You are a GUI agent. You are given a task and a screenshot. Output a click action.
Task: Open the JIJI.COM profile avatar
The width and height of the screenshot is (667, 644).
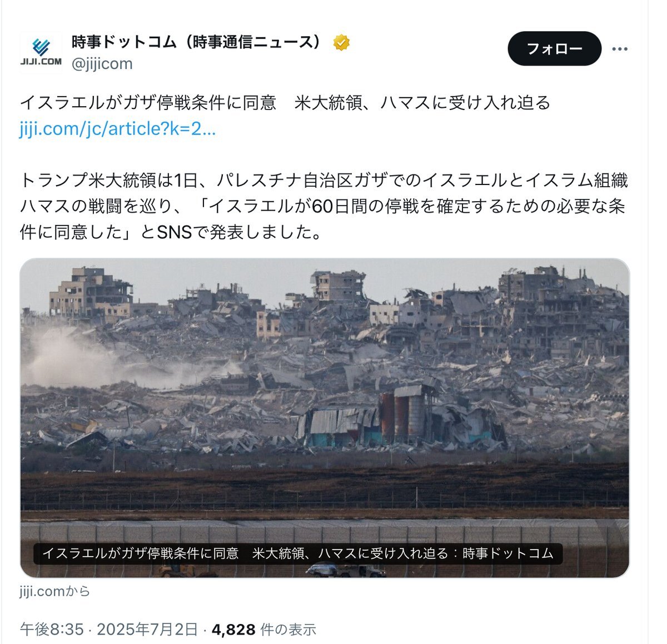click(x=41, y=52)
